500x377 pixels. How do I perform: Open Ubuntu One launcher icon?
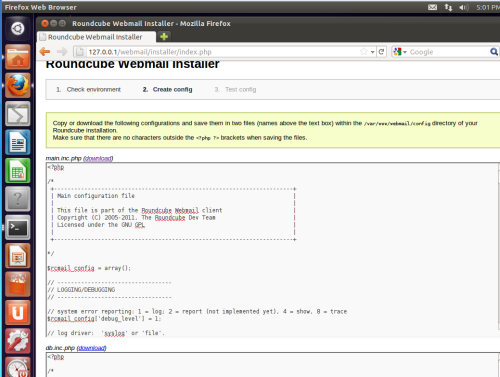[18, 313]
